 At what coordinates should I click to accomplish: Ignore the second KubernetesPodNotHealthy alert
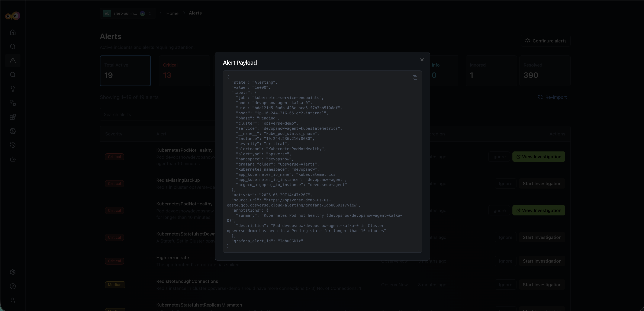click(499, 211)
